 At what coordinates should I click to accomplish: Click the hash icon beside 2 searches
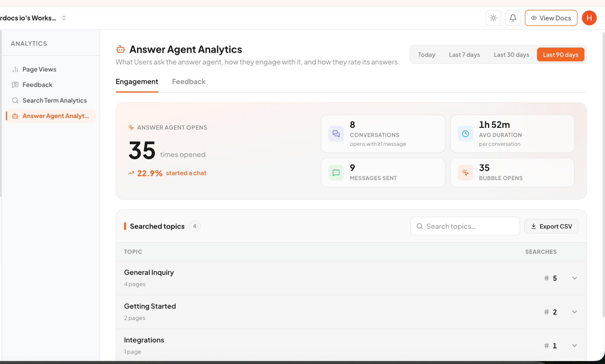tap(547, 312)
